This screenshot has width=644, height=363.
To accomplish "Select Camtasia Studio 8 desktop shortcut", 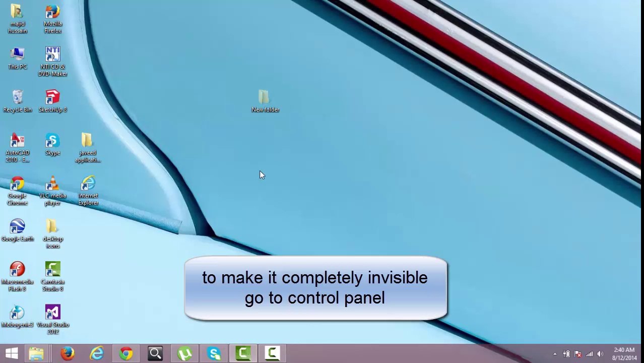I will click(52, 277).
